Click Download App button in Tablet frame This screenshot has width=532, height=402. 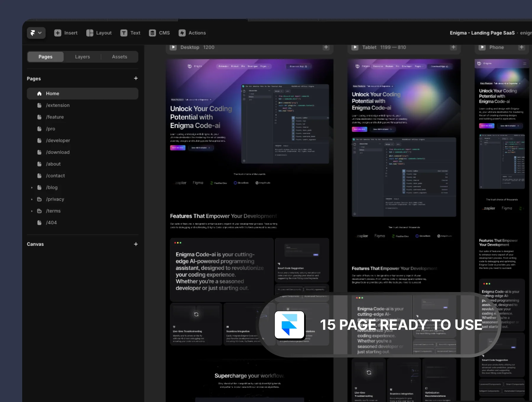(439, 67)
